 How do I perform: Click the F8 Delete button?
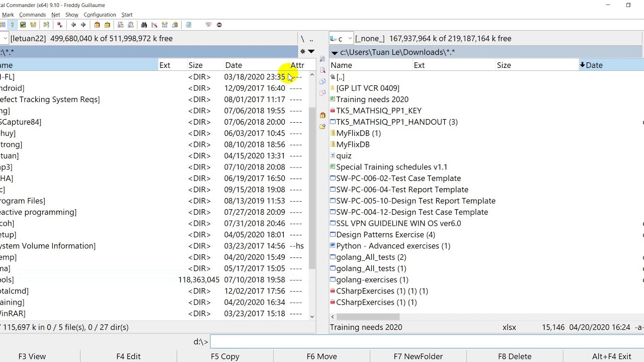[x=515, y=356]
